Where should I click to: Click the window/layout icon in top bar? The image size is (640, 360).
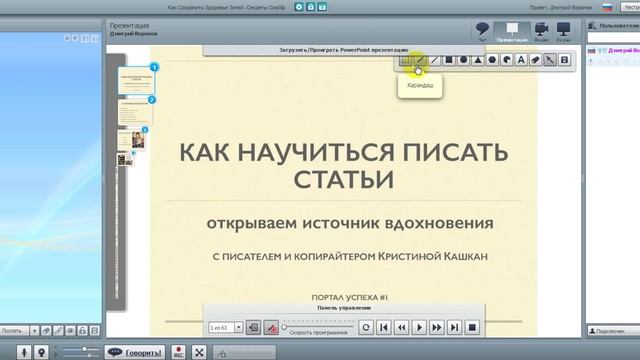tap(322, 7)
